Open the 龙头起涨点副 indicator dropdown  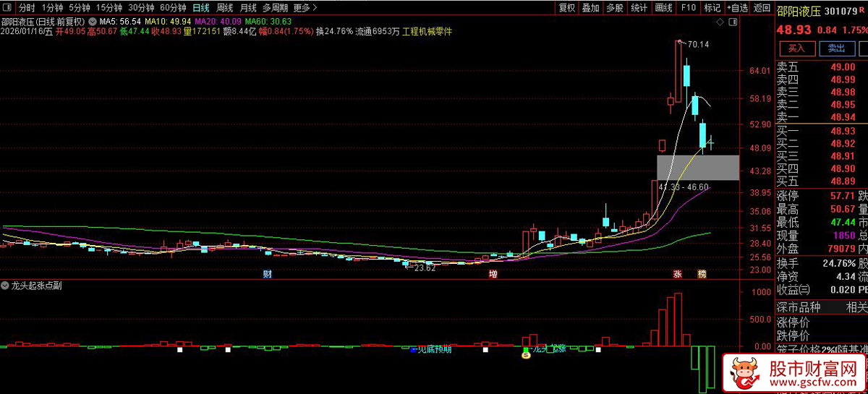6,286
